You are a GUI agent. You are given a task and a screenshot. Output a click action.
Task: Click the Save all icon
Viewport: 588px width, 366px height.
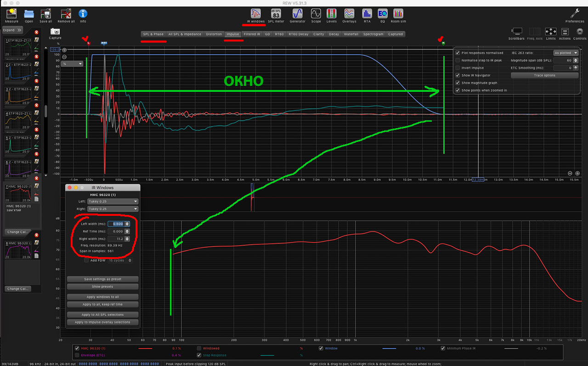pos(46,13)
